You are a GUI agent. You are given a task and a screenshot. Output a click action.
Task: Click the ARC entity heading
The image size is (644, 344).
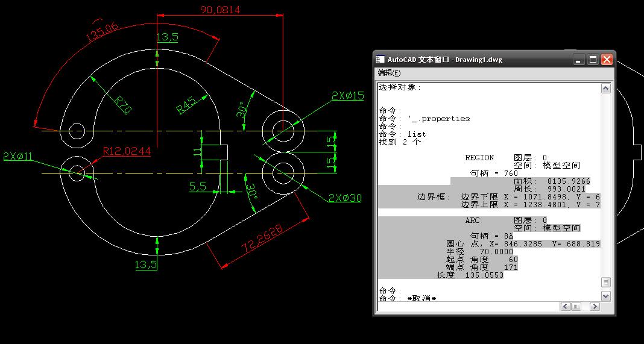point(472,220)
